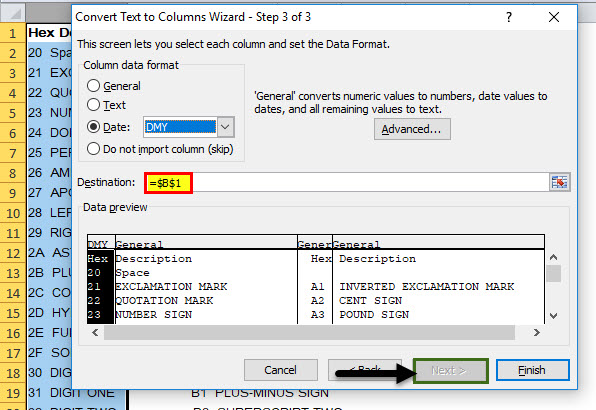Click the select-all corner of the spreadsheet

[13, 13]
